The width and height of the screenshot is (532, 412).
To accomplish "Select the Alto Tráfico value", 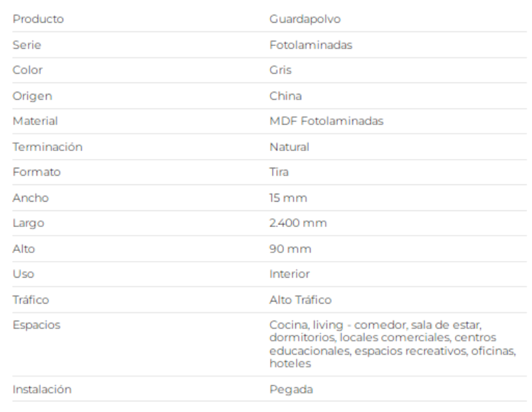I will coord(301,300).
